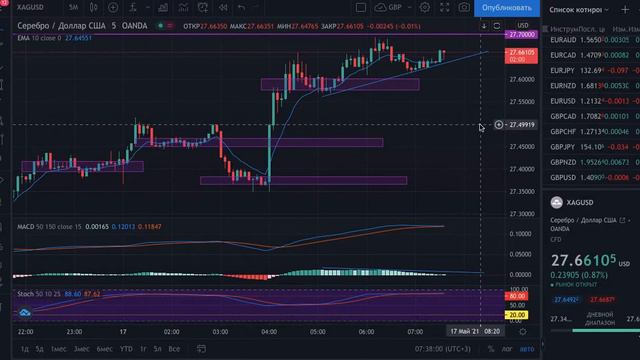The width and height of the screenshot is (640, 360).
Task: Change the 5M timeframe interval
Action: coord(73,7)
